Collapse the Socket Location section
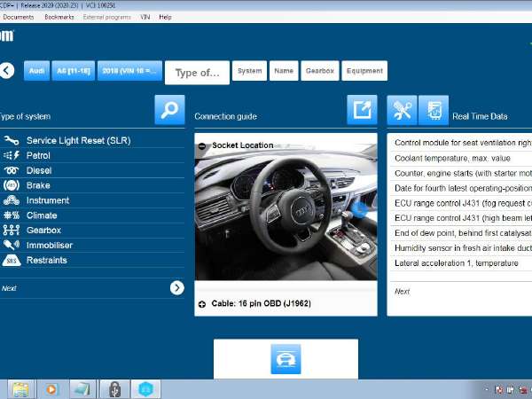532x399 pixels. (x=203, y=145)
